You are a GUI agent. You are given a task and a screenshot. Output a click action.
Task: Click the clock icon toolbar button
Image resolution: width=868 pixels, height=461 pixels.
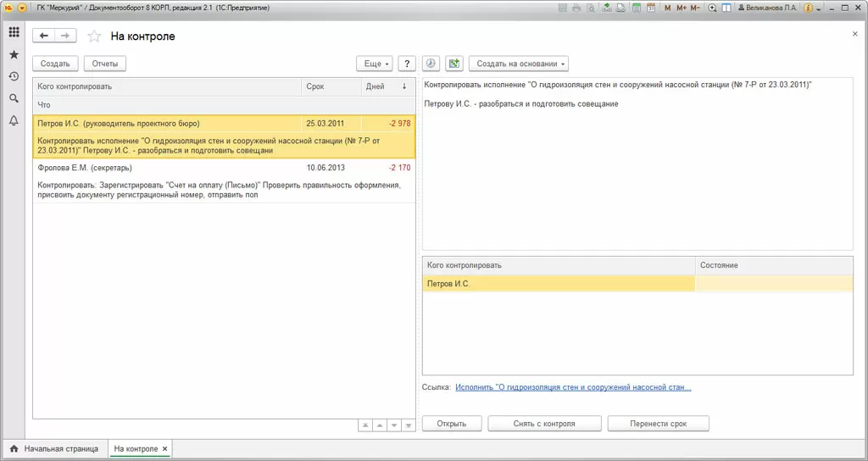(431, 64)
